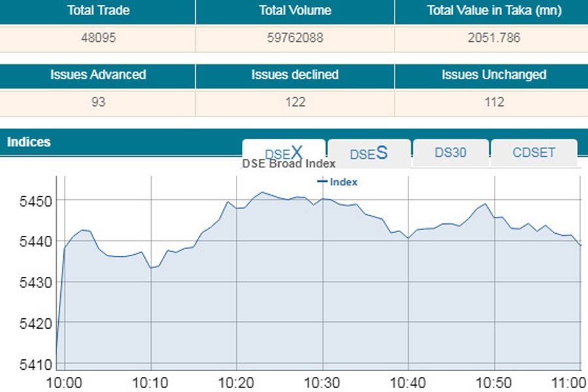This screenshot has width=588, height=392.
Task: Click the 112 unchanged issues value
Action: tap(493, 102)
